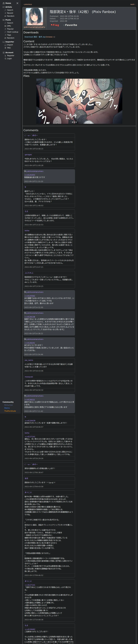Open the Partychan community link
This screenshot has height=644, width=138.
pos(8,405)
